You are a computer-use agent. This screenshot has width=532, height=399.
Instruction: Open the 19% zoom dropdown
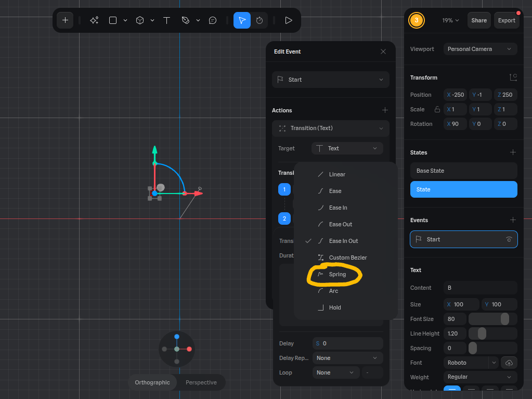[x=450, y=20]
